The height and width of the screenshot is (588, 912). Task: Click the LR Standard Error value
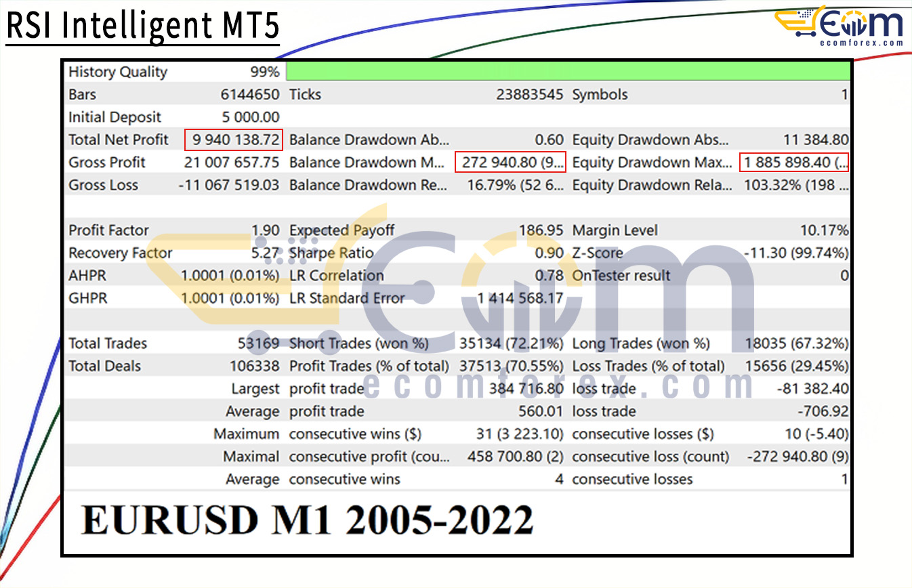point(520,298)
